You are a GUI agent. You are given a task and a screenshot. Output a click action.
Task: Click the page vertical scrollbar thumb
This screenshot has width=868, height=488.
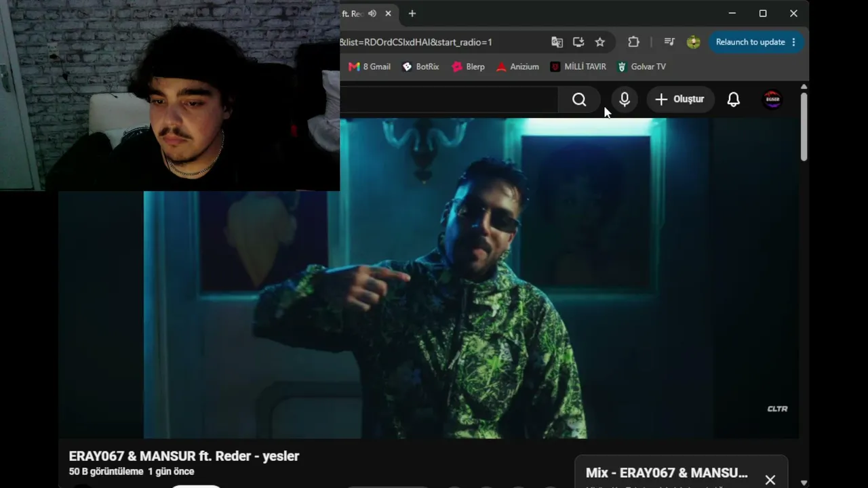[x=804, y=126]
